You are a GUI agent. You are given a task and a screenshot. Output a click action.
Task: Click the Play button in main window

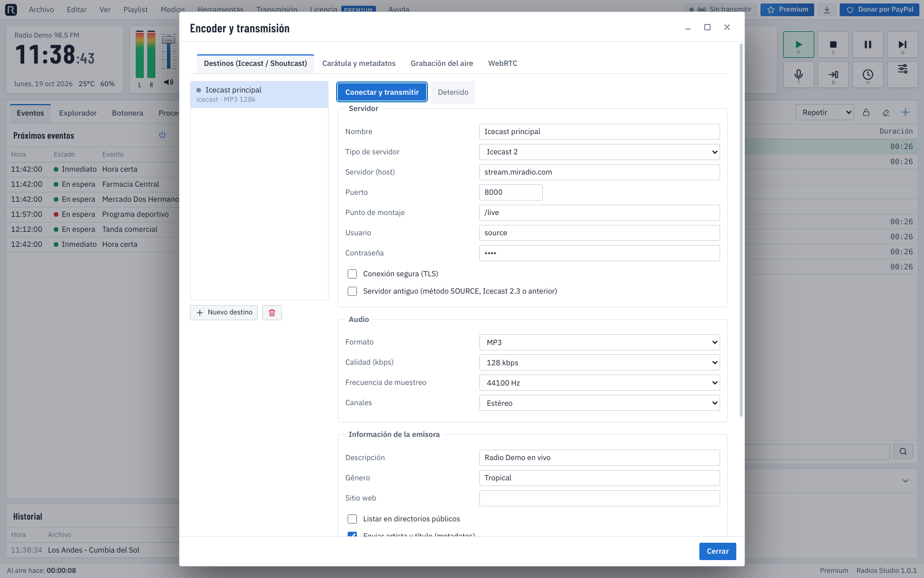(799, 45)
